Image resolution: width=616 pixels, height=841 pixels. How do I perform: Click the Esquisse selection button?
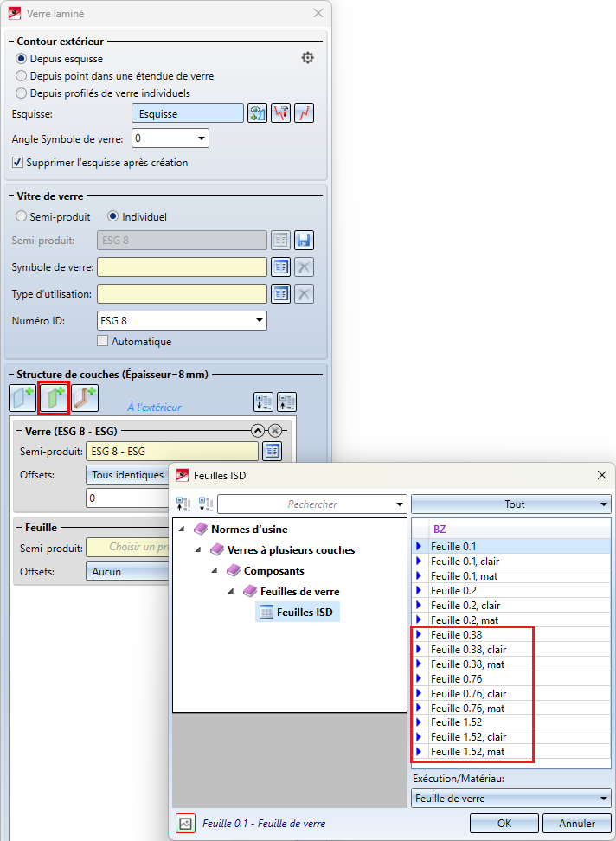[x=188, y=113]
